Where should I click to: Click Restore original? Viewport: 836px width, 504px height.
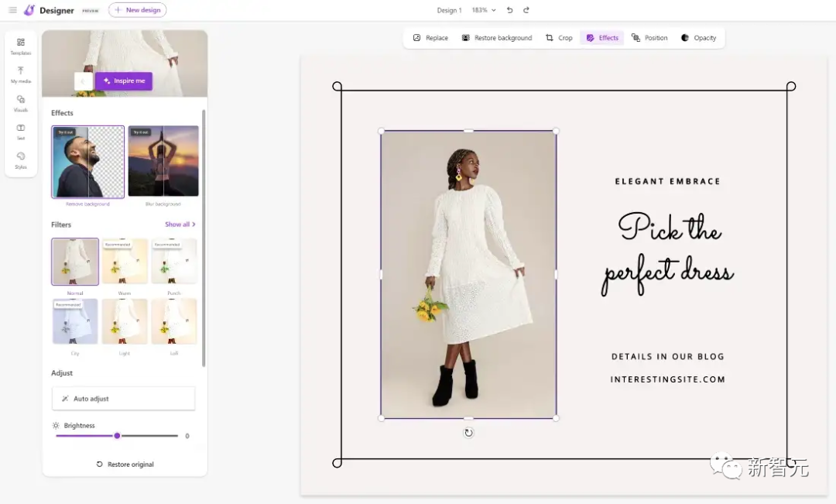point(125,465)
